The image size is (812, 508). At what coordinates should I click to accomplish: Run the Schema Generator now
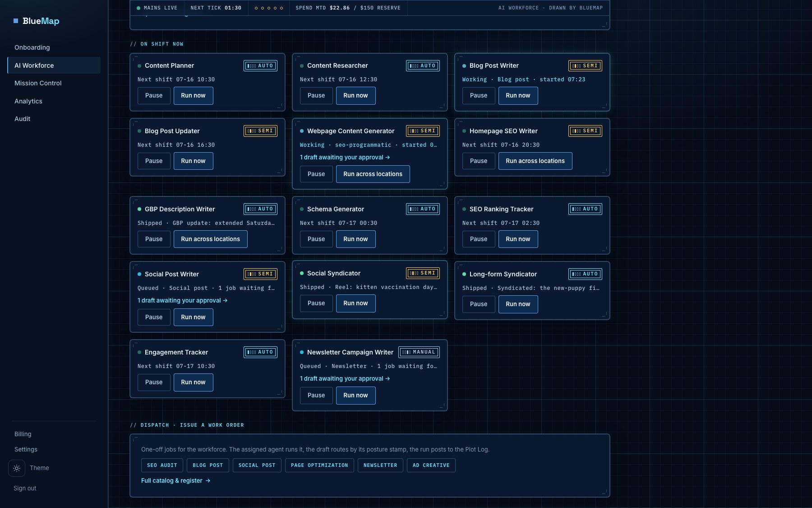click(355, 239)
